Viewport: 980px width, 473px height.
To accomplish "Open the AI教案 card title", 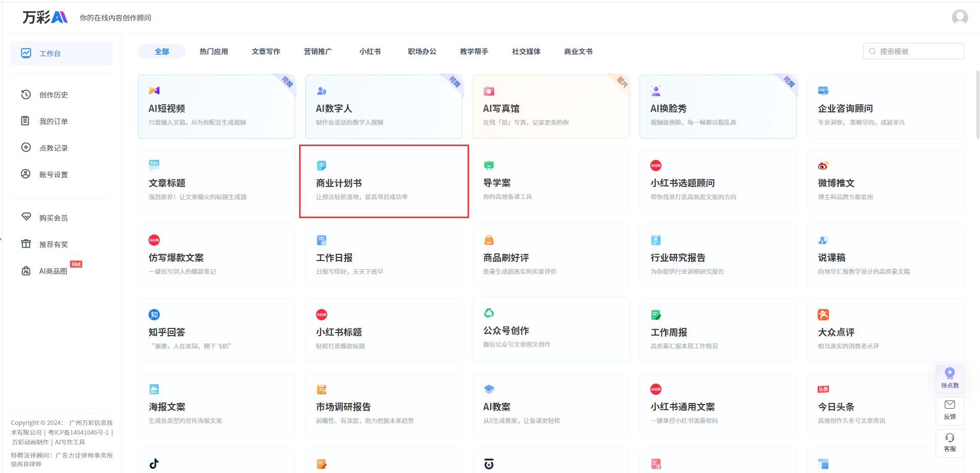I will [x=497, y=407].
